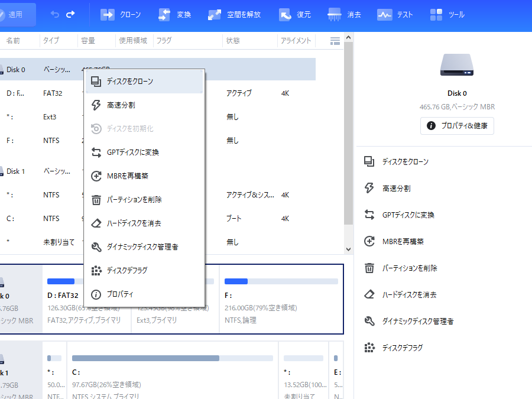This screenshot has height=399, width=532.
Task: Select the F: partition block in disk map
Action: [x=281, y=299]
